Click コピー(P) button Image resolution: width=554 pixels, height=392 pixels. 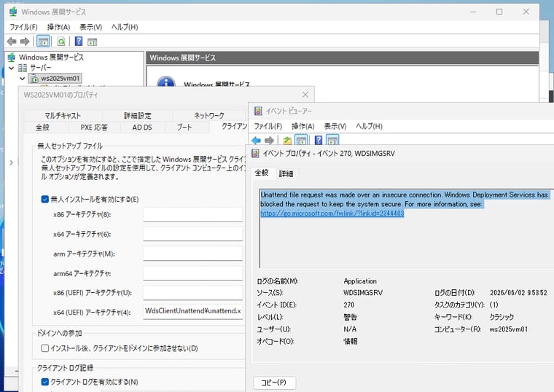pos(275,383)
